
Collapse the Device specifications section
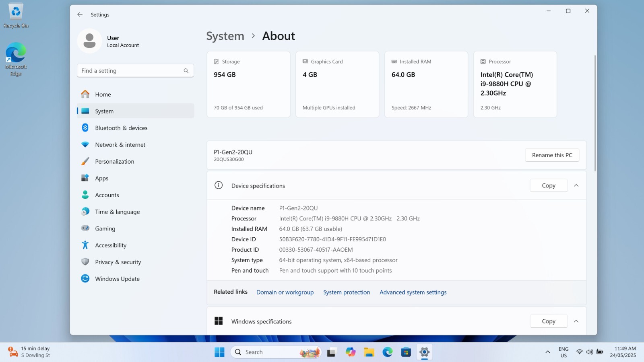pos(576,185)
